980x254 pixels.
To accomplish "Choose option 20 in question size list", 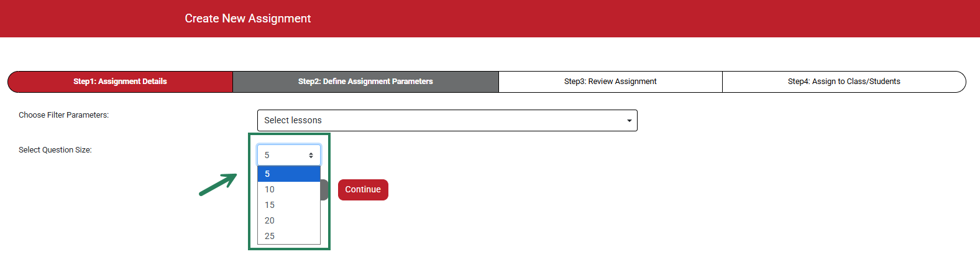I will [289, 220].
